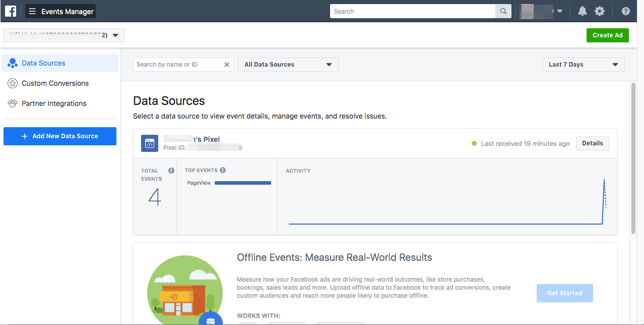Open the Last 7 Days date range dropdown
This screenshot has height=325, width=644.
click(x=584, y=65)
